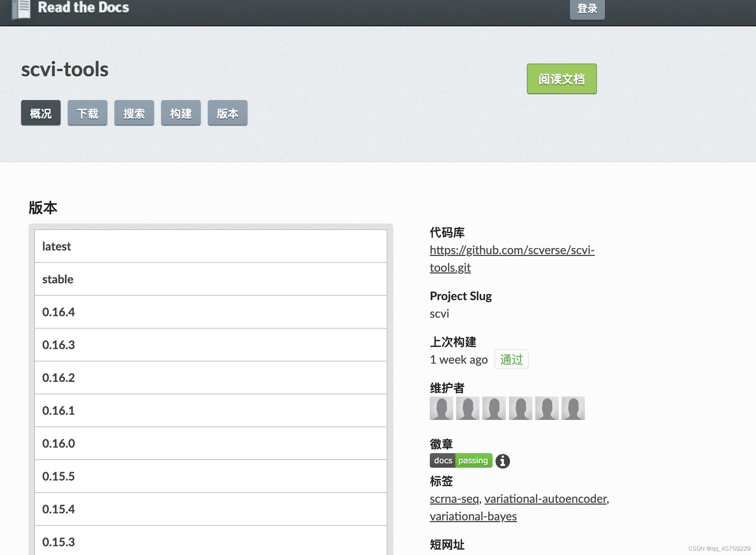Click the first maintainer avatar
756x555 pixels.
tap(441, 408)
